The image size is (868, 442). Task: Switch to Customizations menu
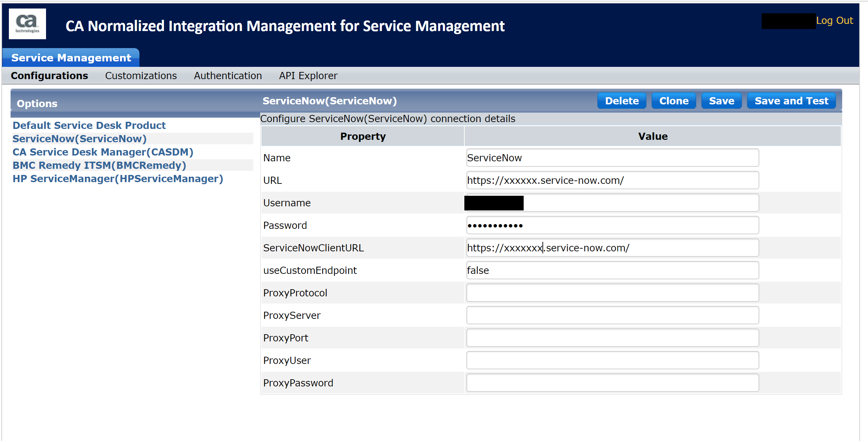tap(141, 76)
